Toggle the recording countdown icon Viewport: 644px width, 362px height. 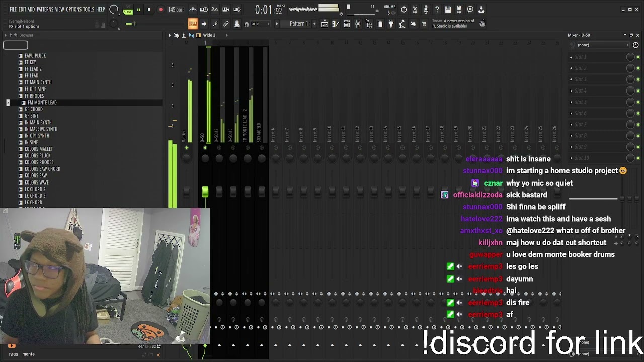coord(215,10)
